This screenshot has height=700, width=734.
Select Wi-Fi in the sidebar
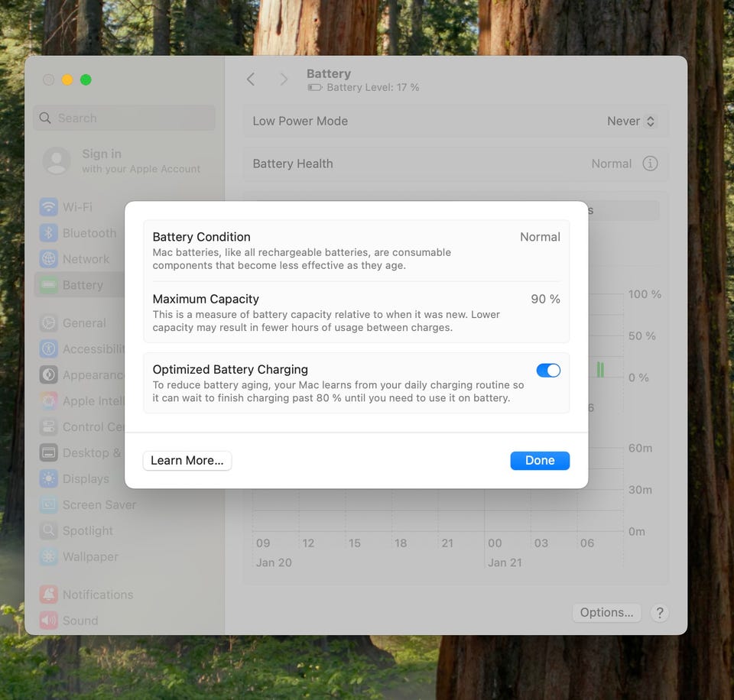(x=77, y=207)
